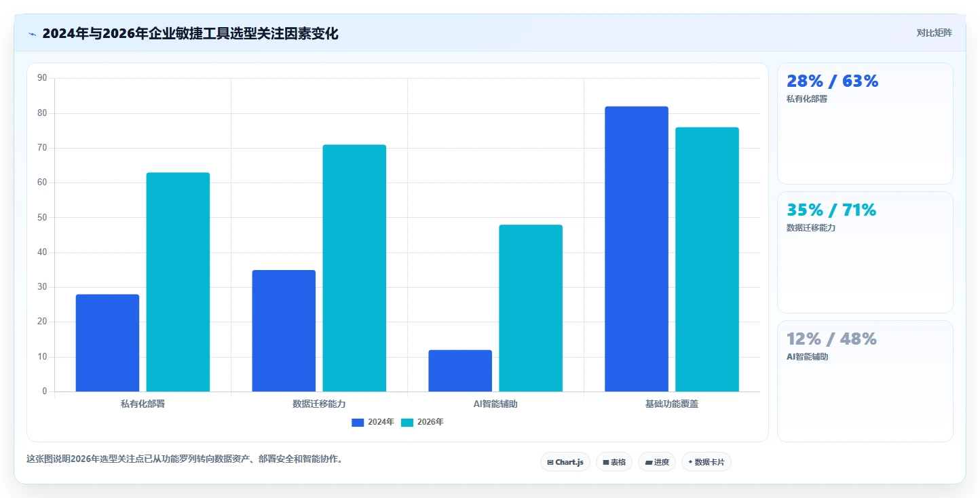Click the 数据迁移能力 x-axis label
This screenshot has height=498, width=980.
coord(319,404)
